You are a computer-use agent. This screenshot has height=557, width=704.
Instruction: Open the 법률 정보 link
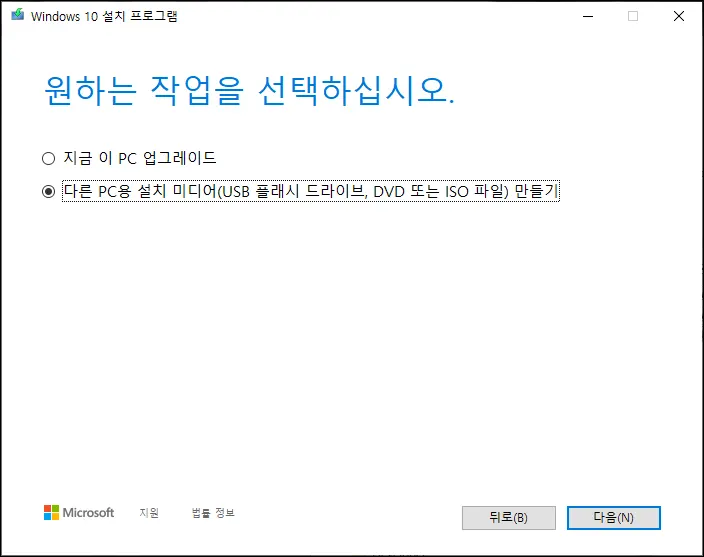213,513
